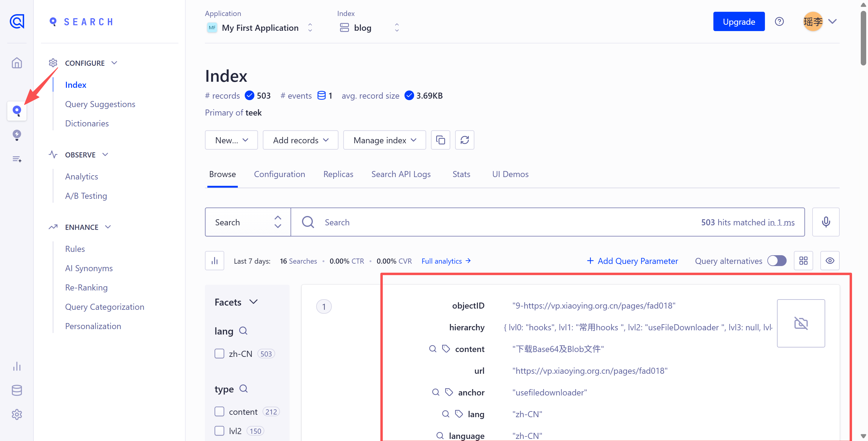Open the Add records dropdown
Viewport: 868px width, 441px height.
[300, 140]
